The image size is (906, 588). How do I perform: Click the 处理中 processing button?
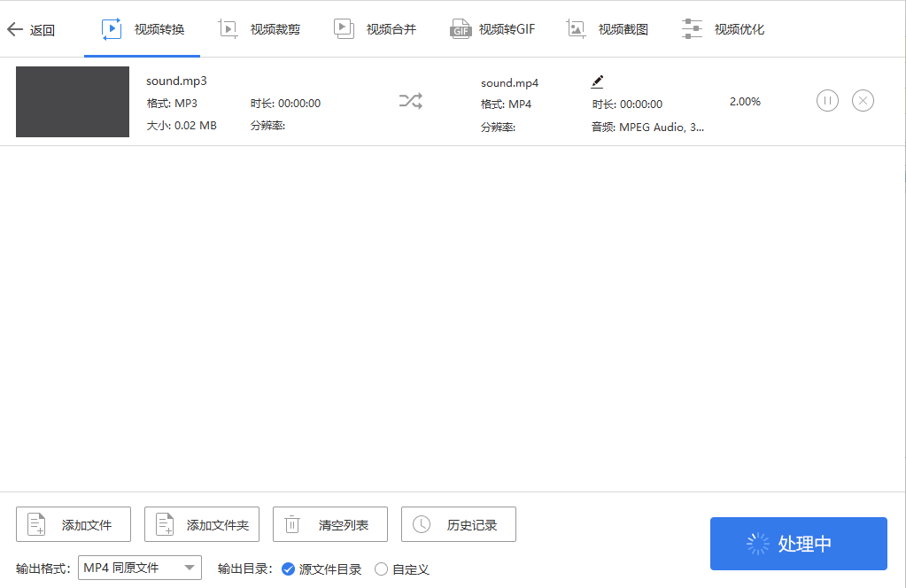click(x=799, y=544)
